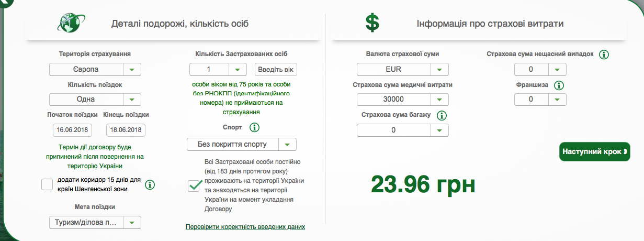Click the Введіть вік age field
This screenshot has width=644, height=241.
(x=276, y=70)
